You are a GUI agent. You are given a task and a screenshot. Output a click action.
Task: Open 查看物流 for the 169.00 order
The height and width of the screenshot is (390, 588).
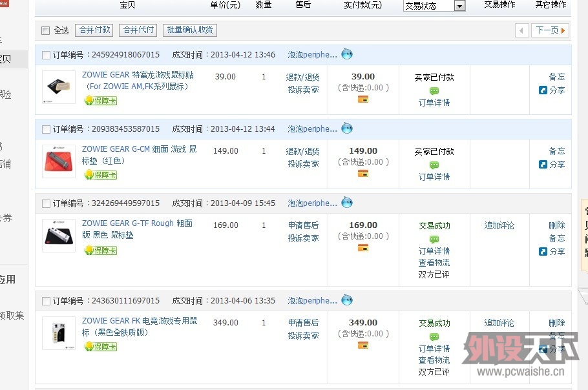click(x=434, y=263)
